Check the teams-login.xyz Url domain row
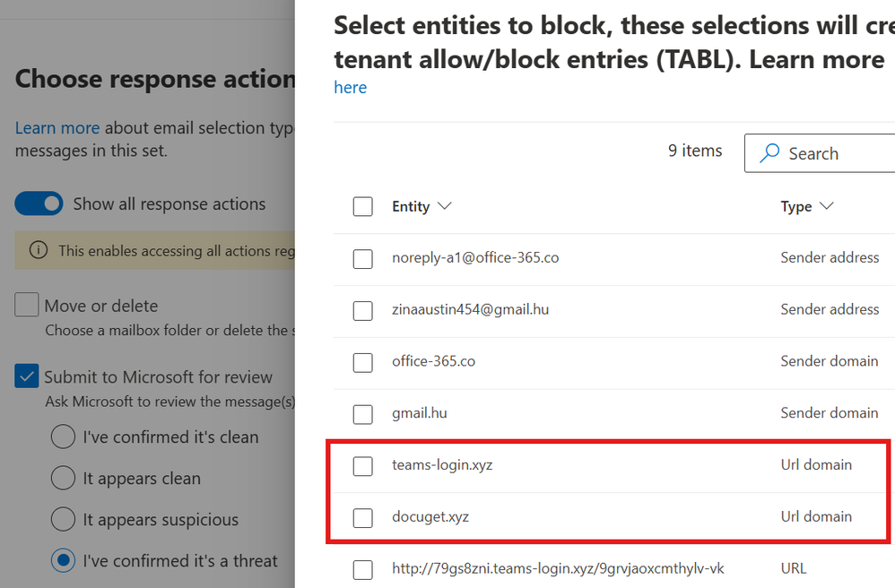Viewport: 895px width, 588px height. (362, 466)
